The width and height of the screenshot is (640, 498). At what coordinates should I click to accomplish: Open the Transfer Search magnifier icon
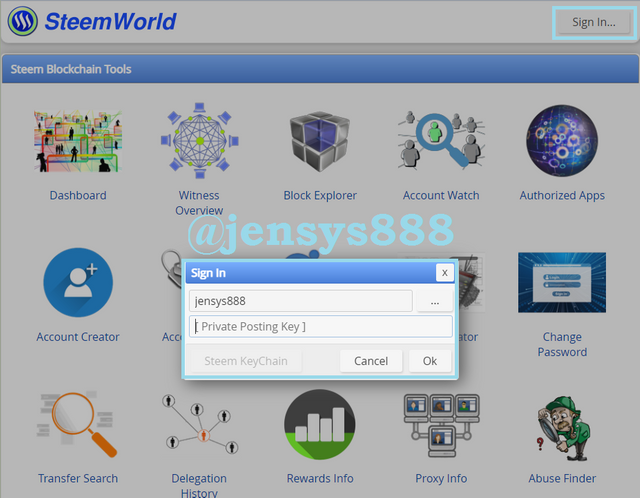(78, 425)
